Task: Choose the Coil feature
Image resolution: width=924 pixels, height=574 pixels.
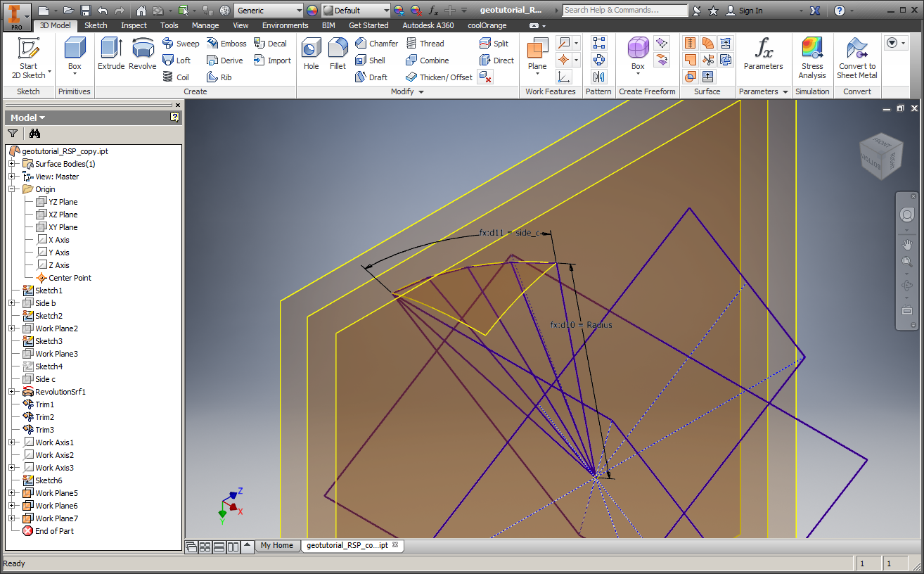Action: click(176, 77)
